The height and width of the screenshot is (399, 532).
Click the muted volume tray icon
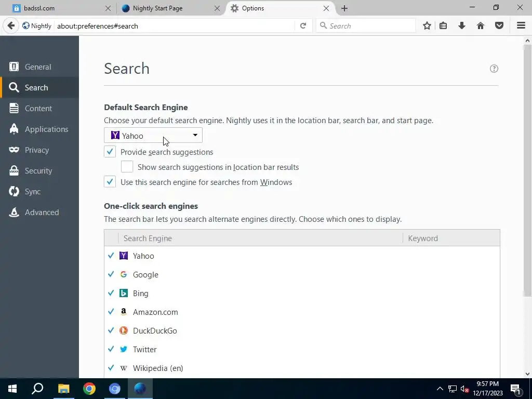click(x=465, y=389)
